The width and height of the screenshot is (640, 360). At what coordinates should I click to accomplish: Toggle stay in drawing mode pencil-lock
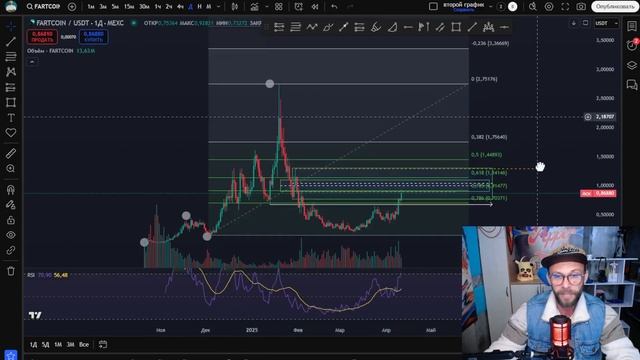[x=11, y=204]
